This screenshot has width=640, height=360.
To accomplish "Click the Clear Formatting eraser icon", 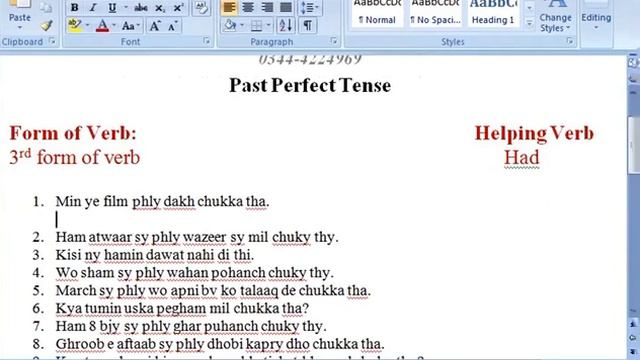I will click(x=201, y=8).
